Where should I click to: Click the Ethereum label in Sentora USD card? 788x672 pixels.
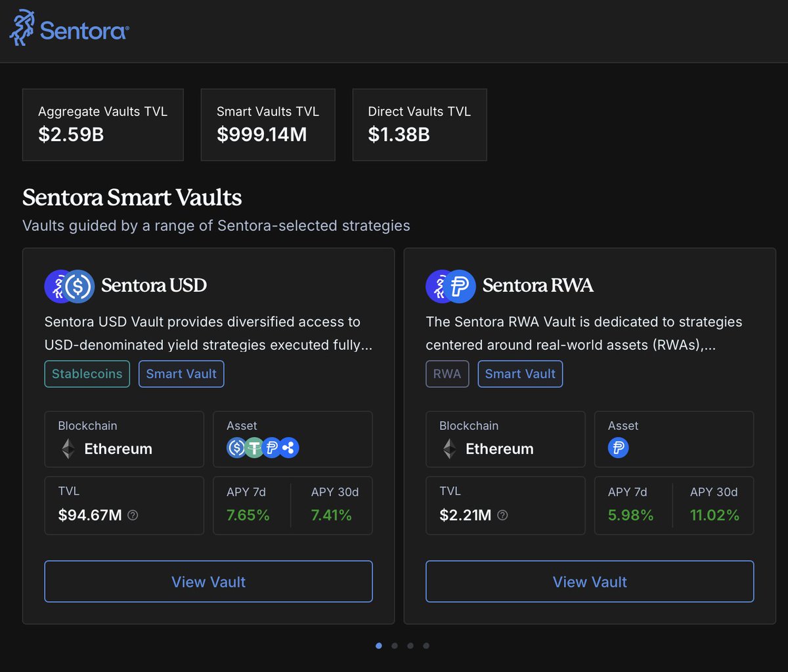pyautogui.click(x=118, y=449)
